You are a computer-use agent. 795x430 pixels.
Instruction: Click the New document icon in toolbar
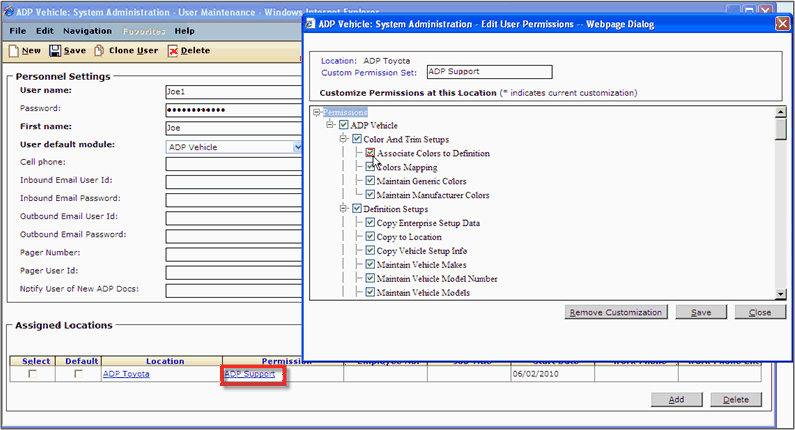click(x=14, y=51)
